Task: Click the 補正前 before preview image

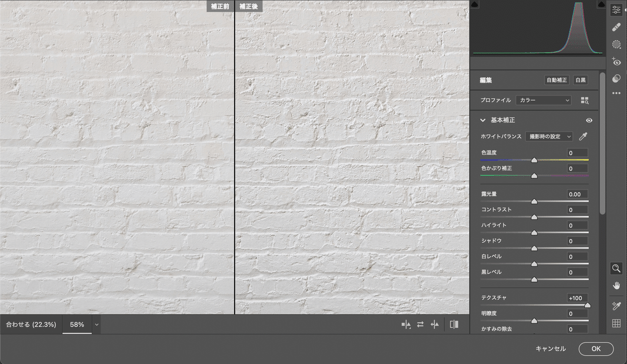Action: click(x=117, y=157)
